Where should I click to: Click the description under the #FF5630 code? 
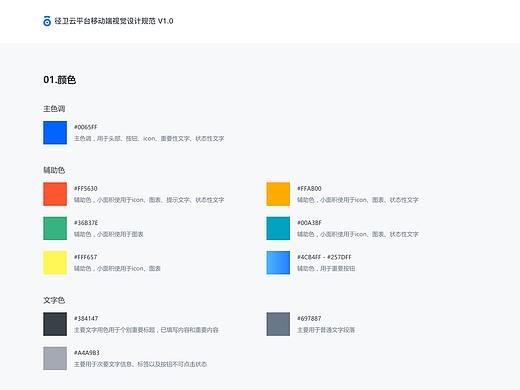click(149, 200)
